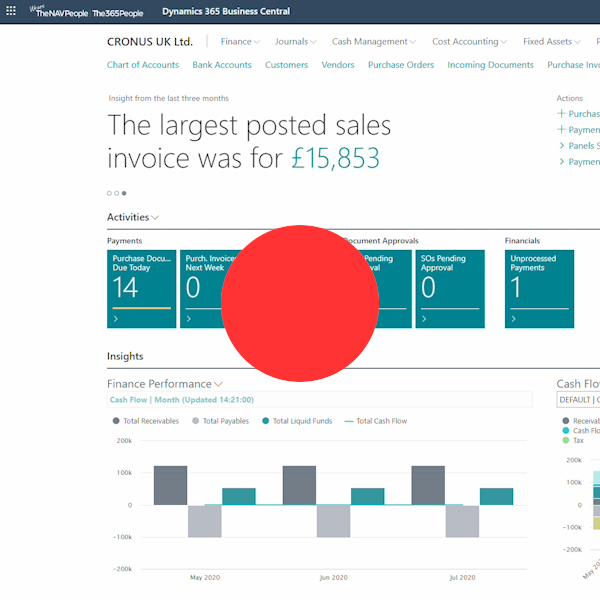Expand the Cash Management menu
This screenshot has height=600, width=600.
pos(373,41)
